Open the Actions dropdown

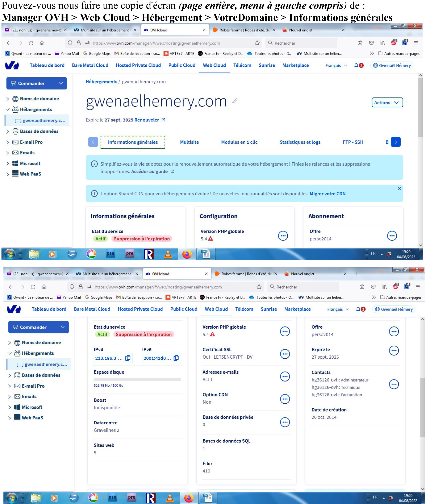387,102
